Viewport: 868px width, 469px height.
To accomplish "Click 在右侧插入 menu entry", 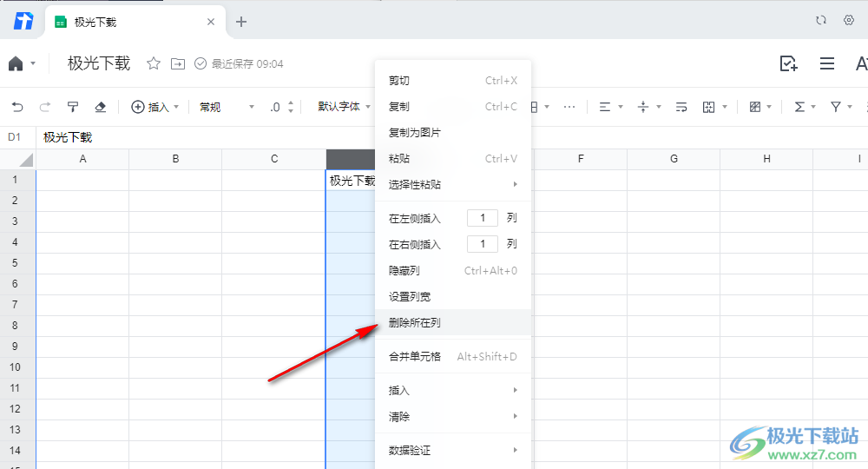I will point(415,245).
